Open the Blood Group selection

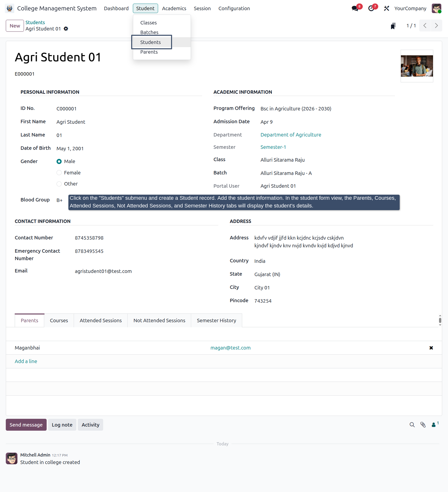59,200
